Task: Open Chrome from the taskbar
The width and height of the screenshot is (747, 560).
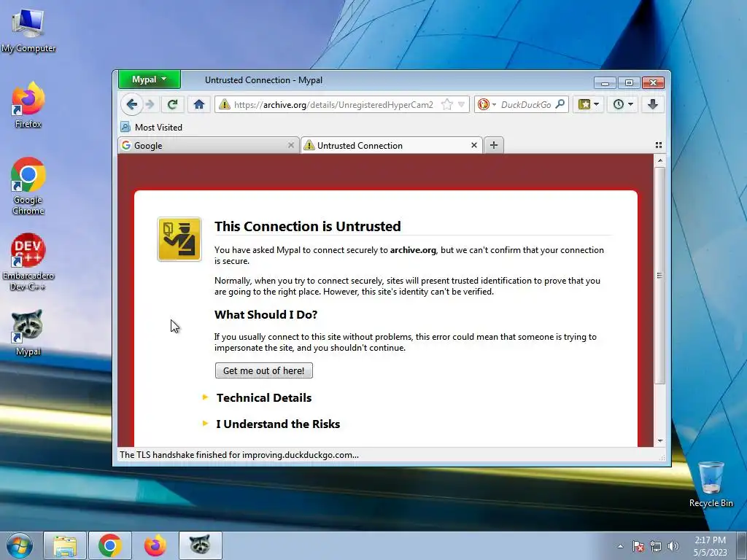Action: click(x=110, y=545)
